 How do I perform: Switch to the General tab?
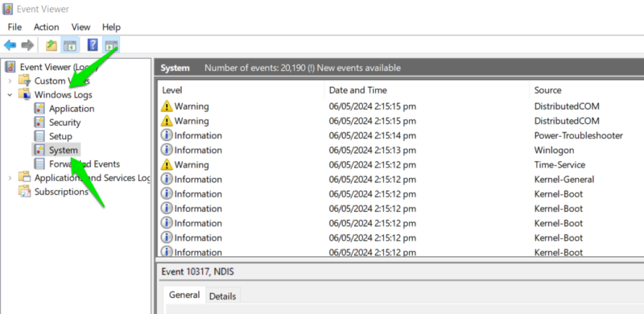[x=184, y=295]
